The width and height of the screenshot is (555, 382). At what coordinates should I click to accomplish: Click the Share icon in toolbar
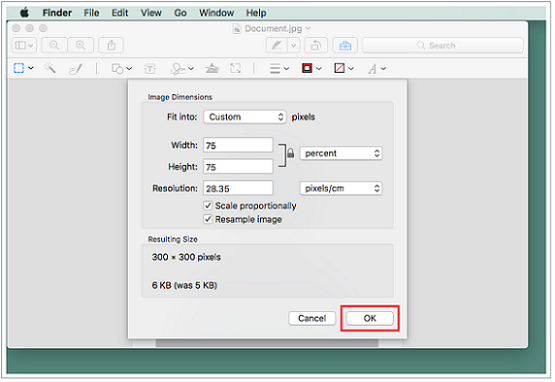pos(111,45)
